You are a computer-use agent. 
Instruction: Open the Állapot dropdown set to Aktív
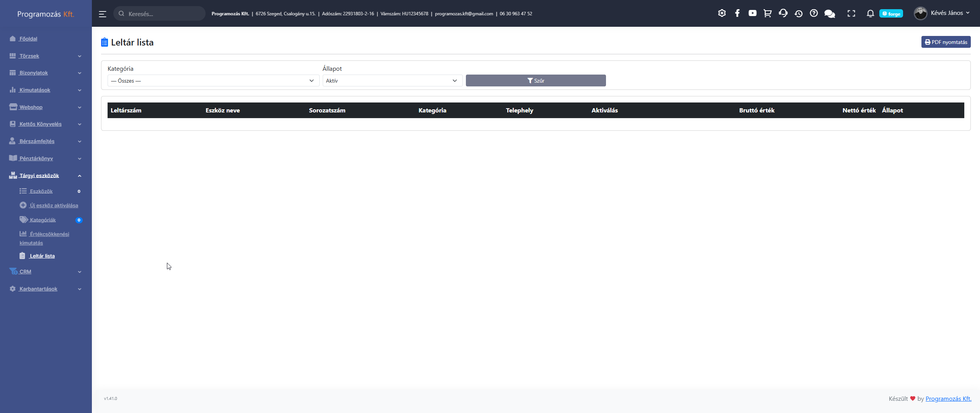[392, 81]
